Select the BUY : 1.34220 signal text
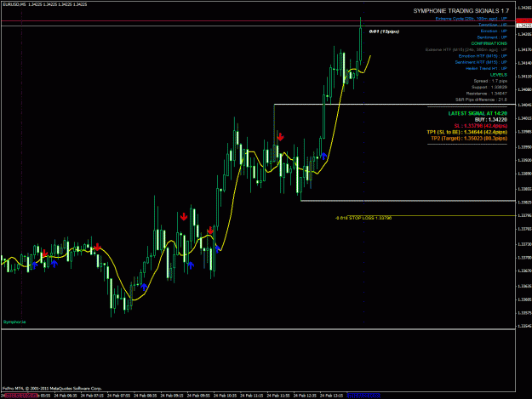The height and width of the screenshot is (399, 532). pos(490,120)
